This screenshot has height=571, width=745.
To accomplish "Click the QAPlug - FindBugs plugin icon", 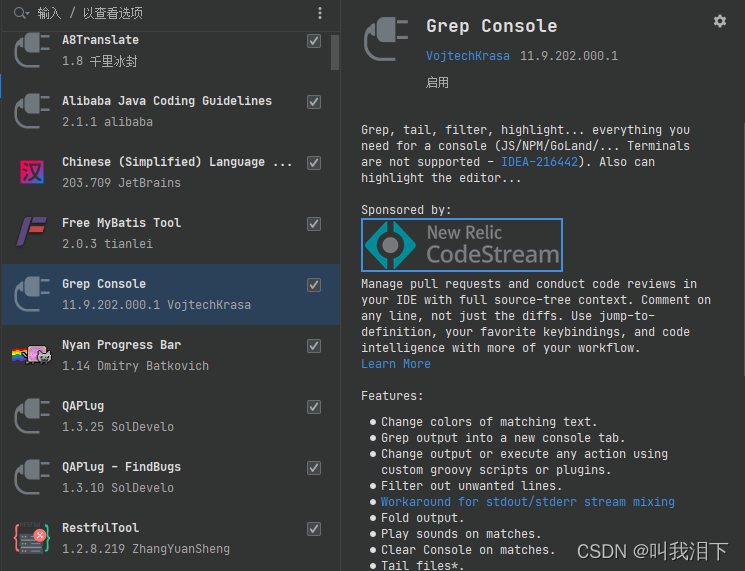I will point(32,477).
